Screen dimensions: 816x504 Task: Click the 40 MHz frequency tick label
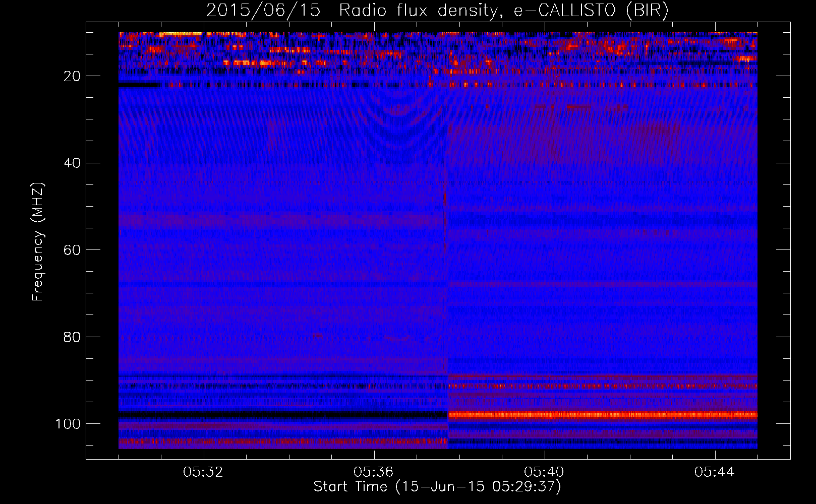tap(72, 163)
